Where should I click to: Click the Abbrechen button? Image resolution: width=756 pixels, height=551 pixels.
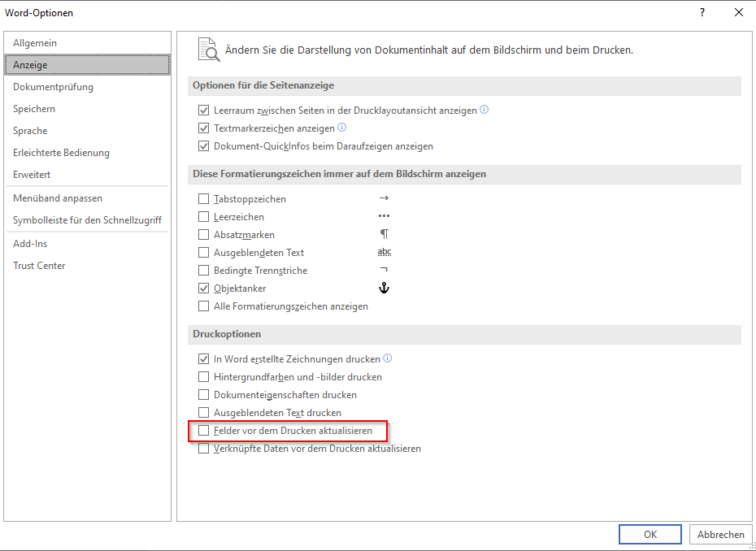[721, 534]
